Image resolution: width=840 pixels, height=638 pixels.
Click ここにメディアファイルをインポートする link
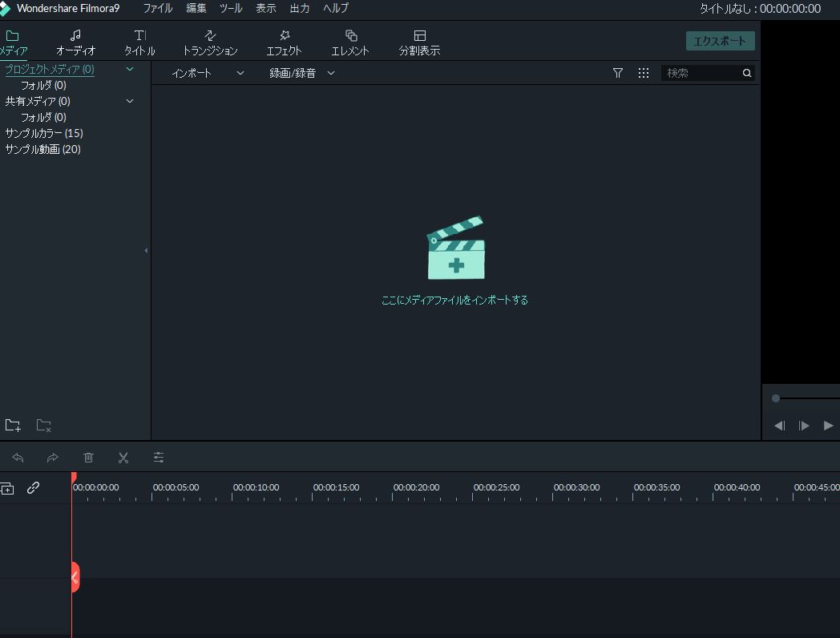click(454, 300)
